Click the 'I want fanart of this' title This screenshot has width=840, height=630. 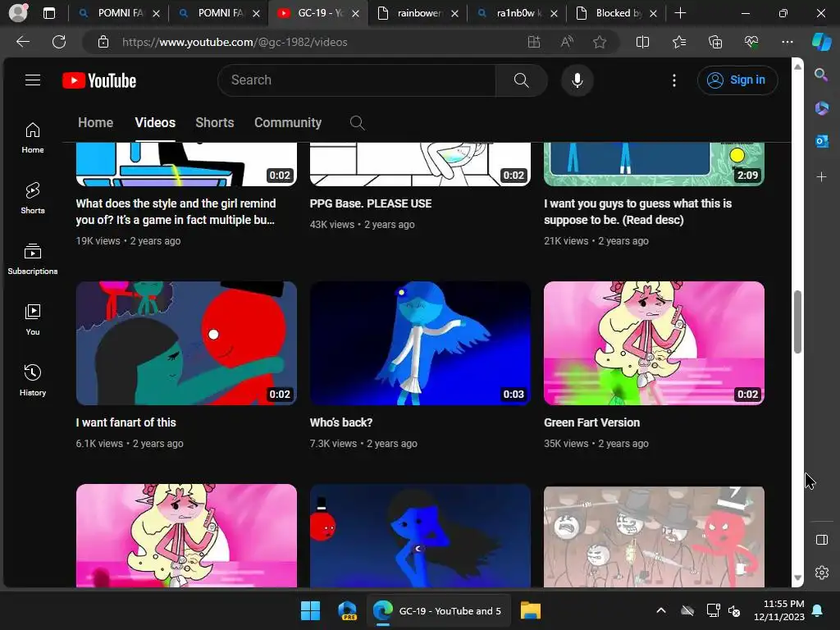126,422
